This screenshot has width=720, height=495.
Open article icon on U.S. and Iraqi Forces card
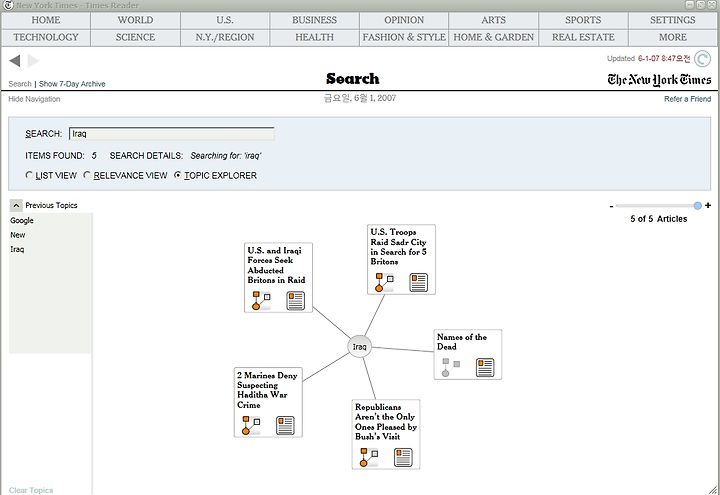pyautogui.click(x=295, y=301)
